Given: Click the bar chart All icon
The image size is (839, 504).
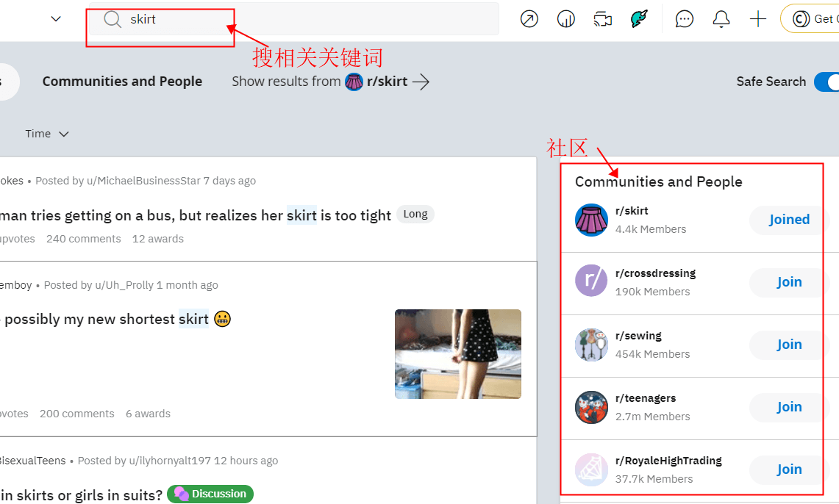Looking at the screenshot, I should click(x=565, y=19).
